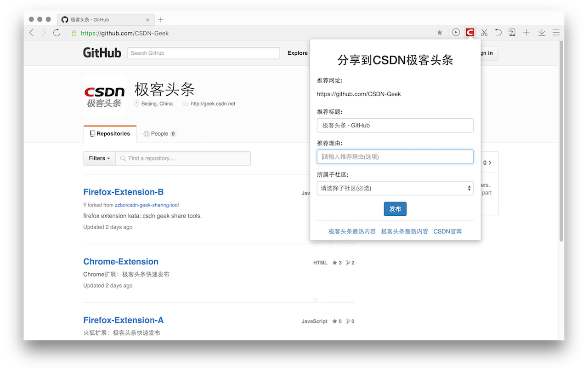Click the star count of Firefox-Extension-A
The width and height of the screenshot is (588, 368).
(337, 321)
